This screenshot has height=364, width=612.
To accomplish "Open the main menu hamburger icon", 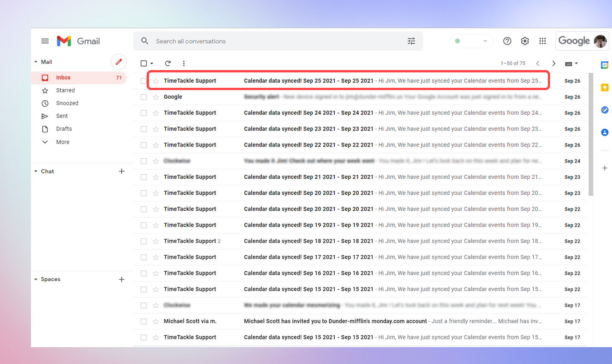I will pos(45,41).
